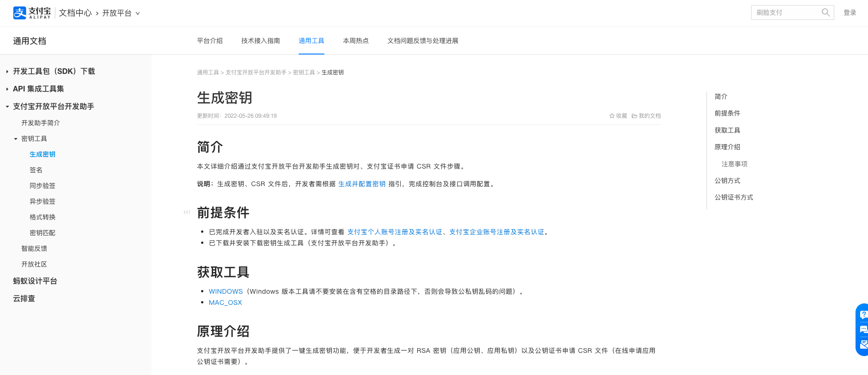The height and width of the screenshot is (375, 868).
Task: Open 支付宝个人账号注册及实名认证 link
Action: pos(395,232)
